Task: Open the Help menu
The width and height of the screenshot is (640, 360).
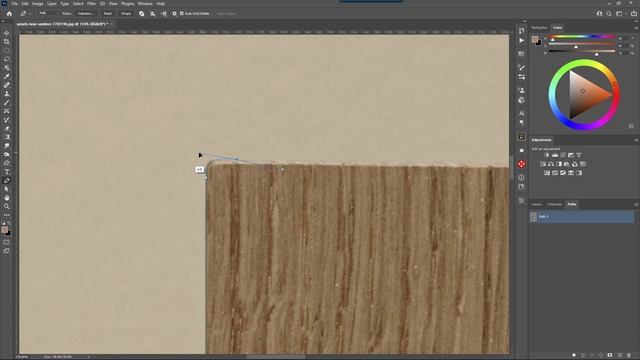Action: (x=161, y=4)
